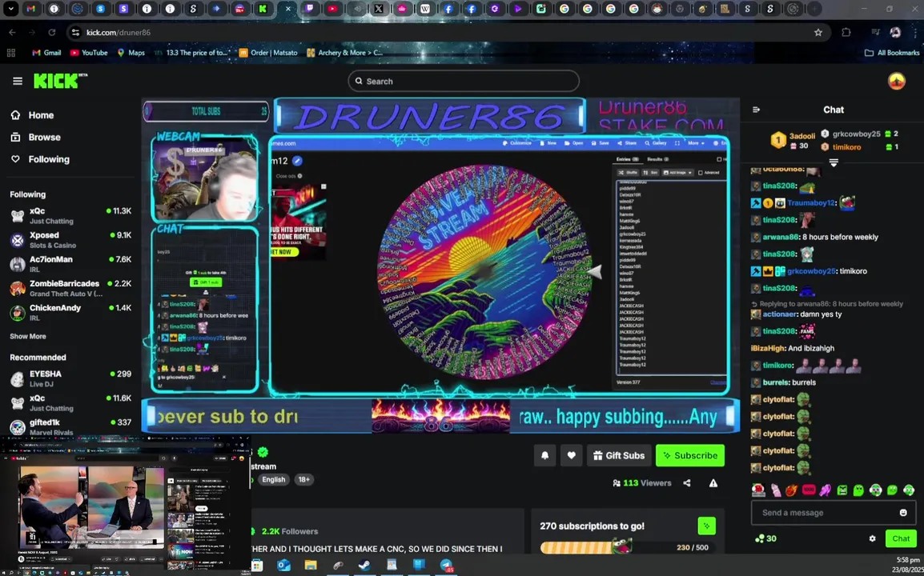Open Following in sidebar
The height and width of the screenshot is (576, 924).
tap(40, 159)
